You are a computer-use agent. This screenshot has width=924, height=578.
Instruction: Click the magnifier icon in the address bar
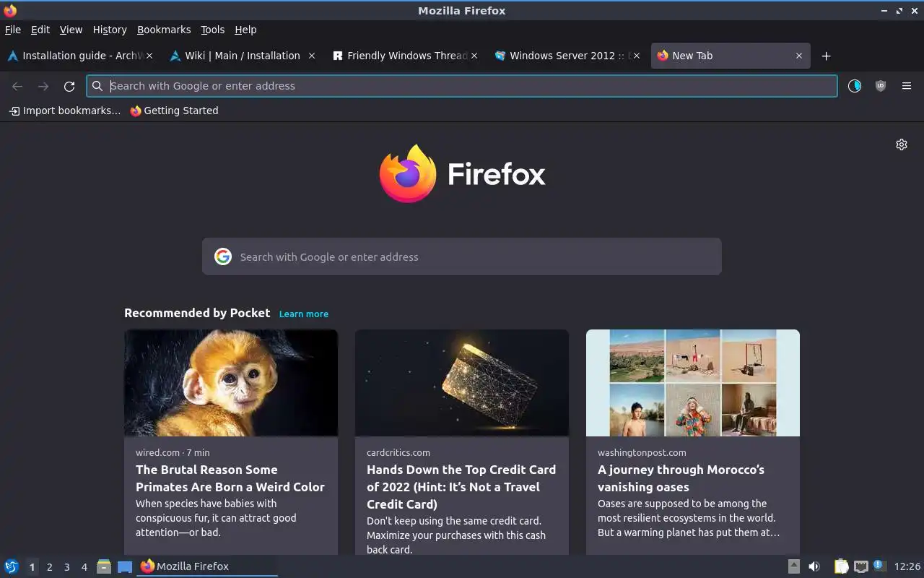(97, 86)
